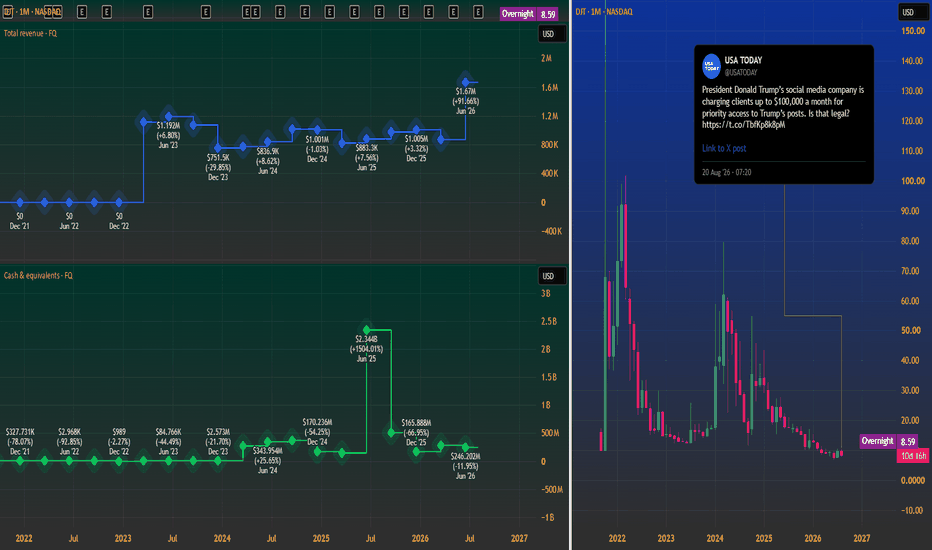Viewport: 932px width, 550px height.
Task: Select the $836.9K Jun '24 revenue diamond
Action: pyautogui.click(x=267, y=142)
